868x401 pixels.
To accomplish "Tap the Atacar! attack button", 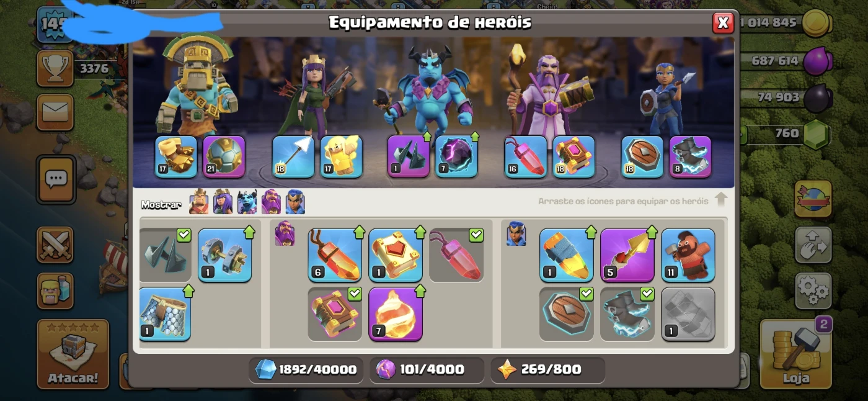I will pyautogui.click(x=73, y=354).
